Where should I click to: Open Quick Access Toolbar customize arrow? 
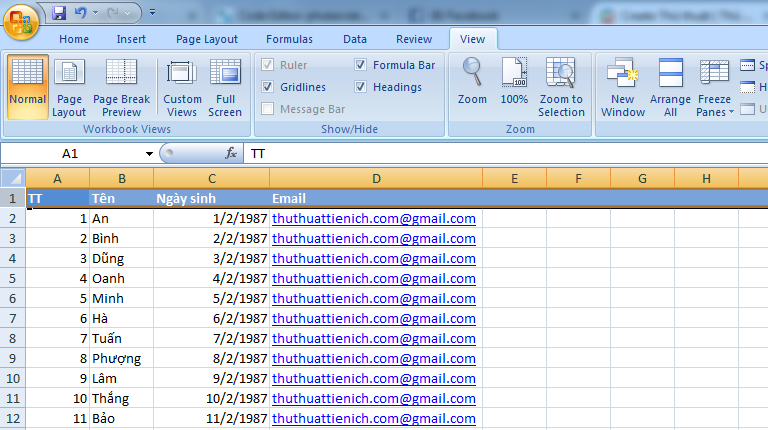click(152, 13)
